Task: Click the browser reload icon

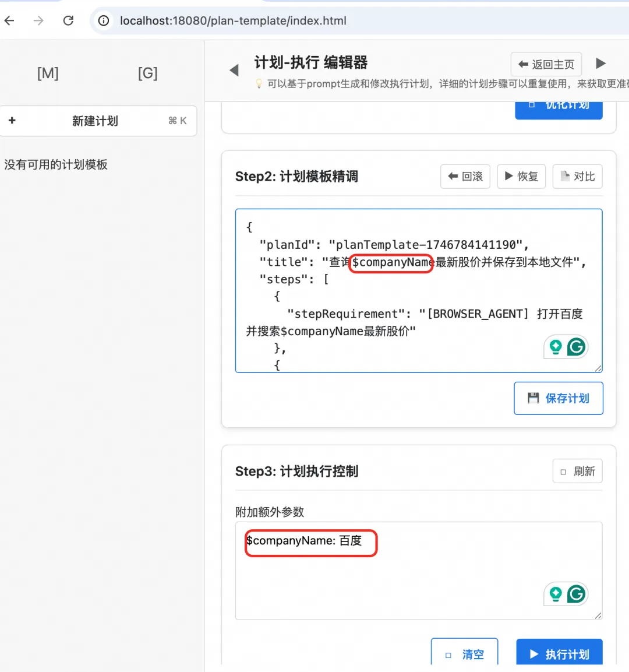Action: point(68,20)
